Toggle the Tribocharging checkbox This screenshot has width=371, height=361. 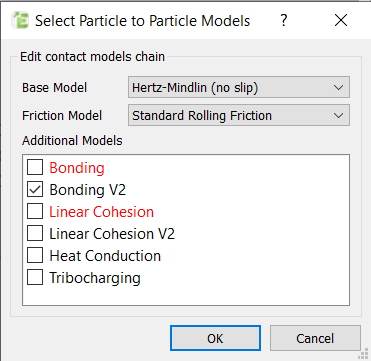(x=35, y=278)
